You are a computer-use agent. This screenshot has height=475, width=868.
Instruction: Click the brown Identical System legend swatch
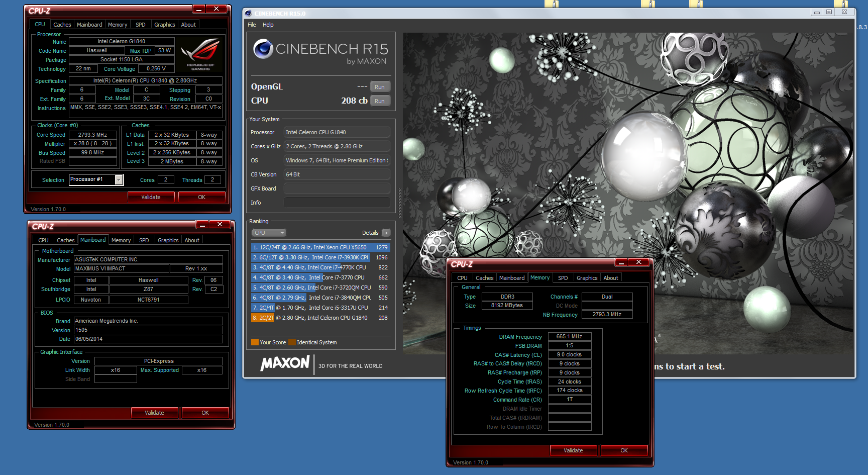pyautogui.click(x=292, y=342)
